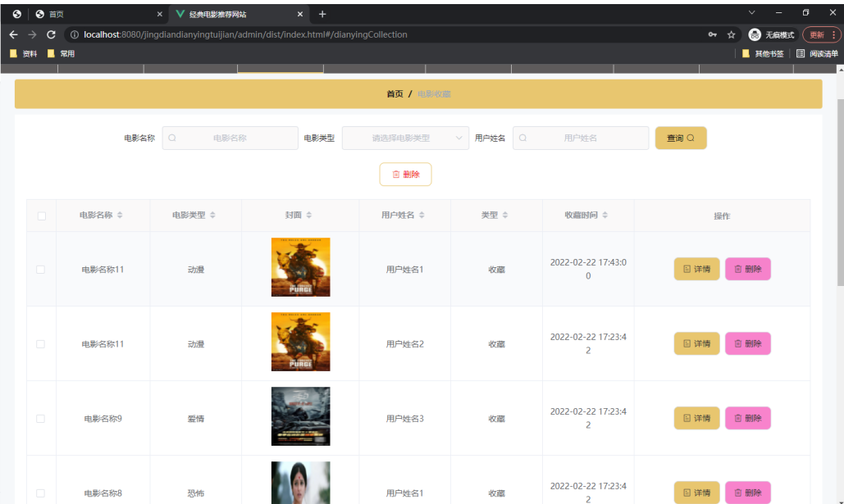Click the 2022-02-22 17:43:00 timestamp cell
Image resolution: width=844 pixels, height=504 pixels.
tap(588, 269)
